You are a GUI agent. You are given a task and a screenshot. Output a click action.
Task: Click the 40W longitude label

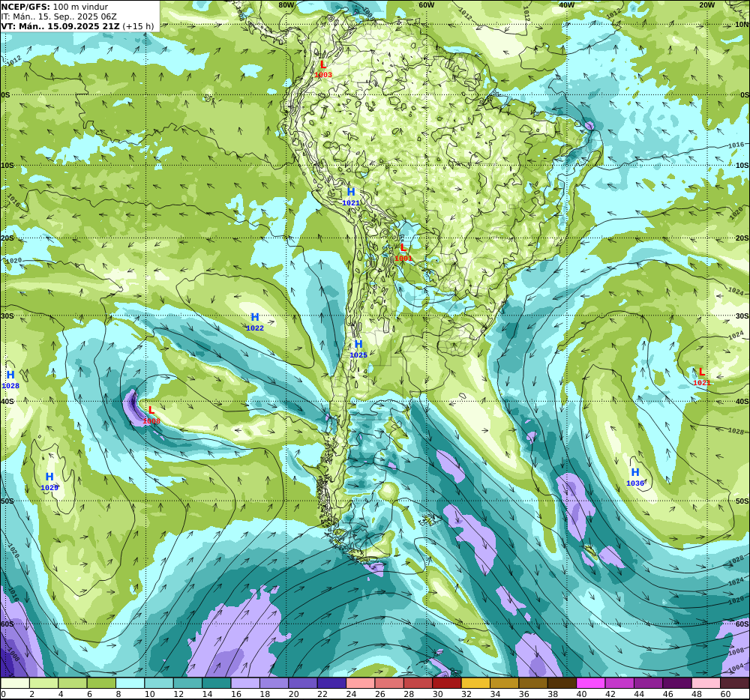tap(566, 4)
